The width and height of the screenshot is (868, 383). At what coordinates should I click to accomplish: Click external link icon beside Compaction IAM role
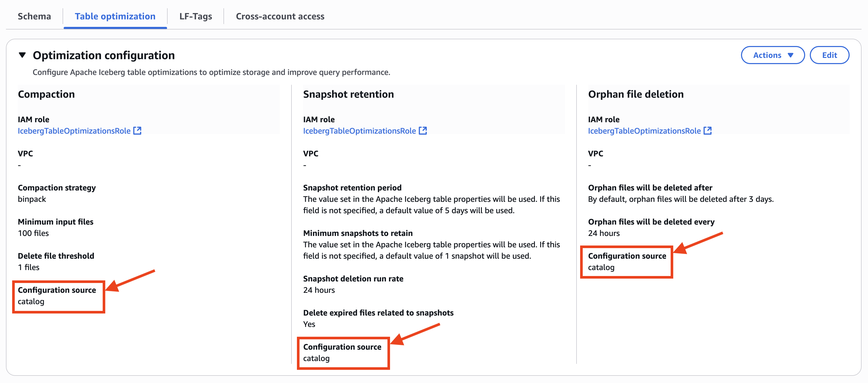(137, 131)
